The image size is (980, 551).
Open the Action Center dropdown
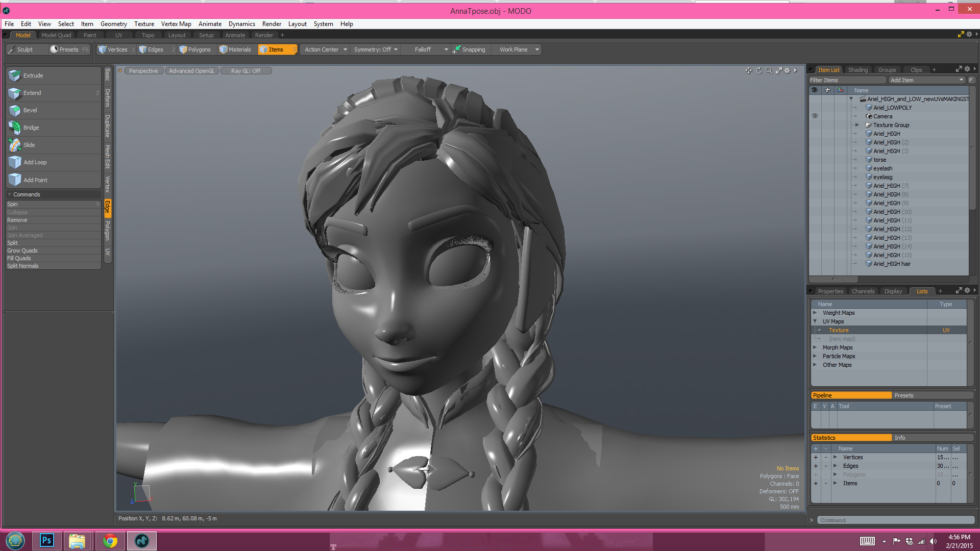[326, 49]
